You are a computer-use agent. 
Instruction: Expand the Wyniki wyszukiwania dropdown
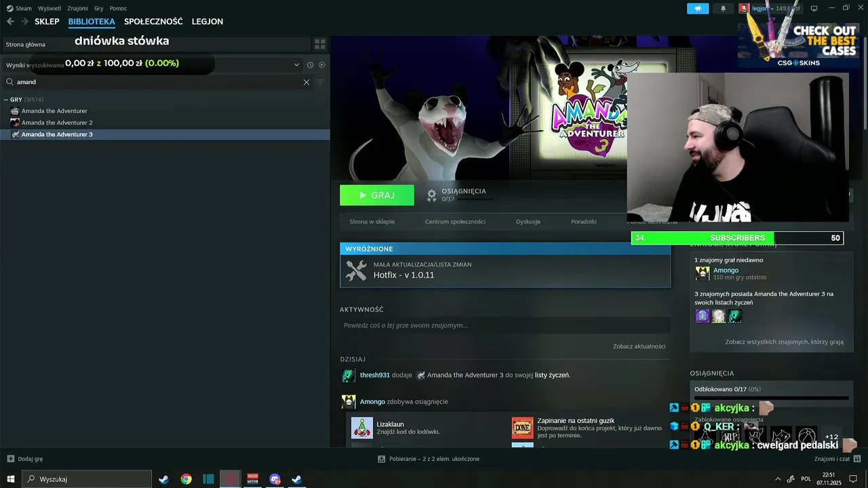(296, 65)
